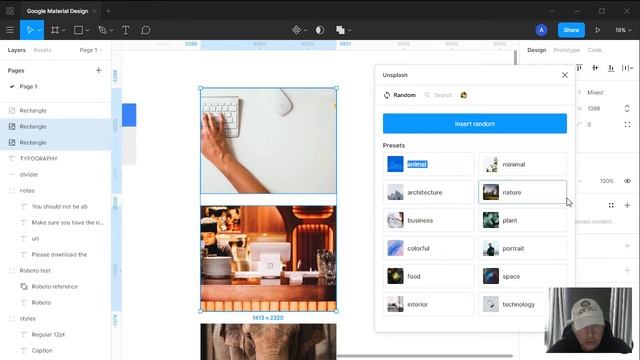Switch to the Design tab

[x=536, y=50]
